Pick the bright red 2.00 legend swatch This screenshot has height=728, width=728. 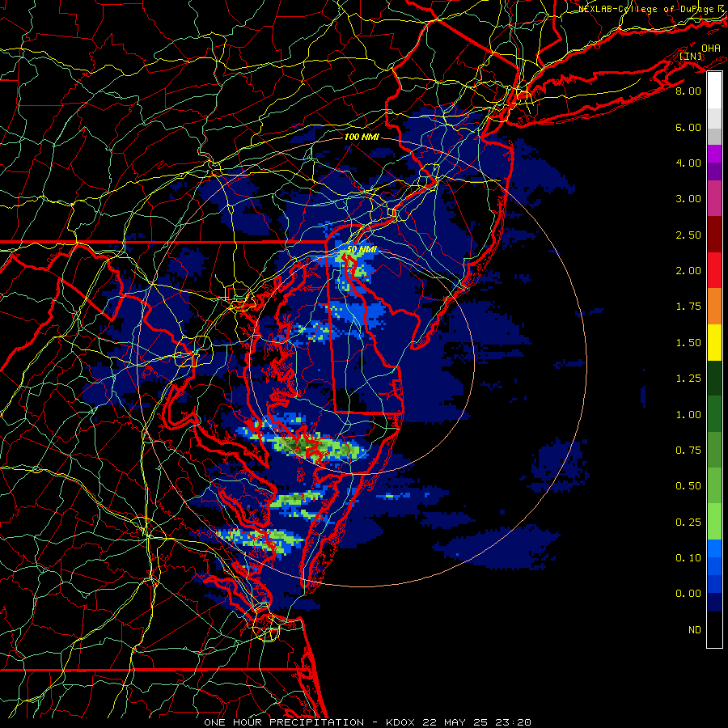tap(714, 270)
